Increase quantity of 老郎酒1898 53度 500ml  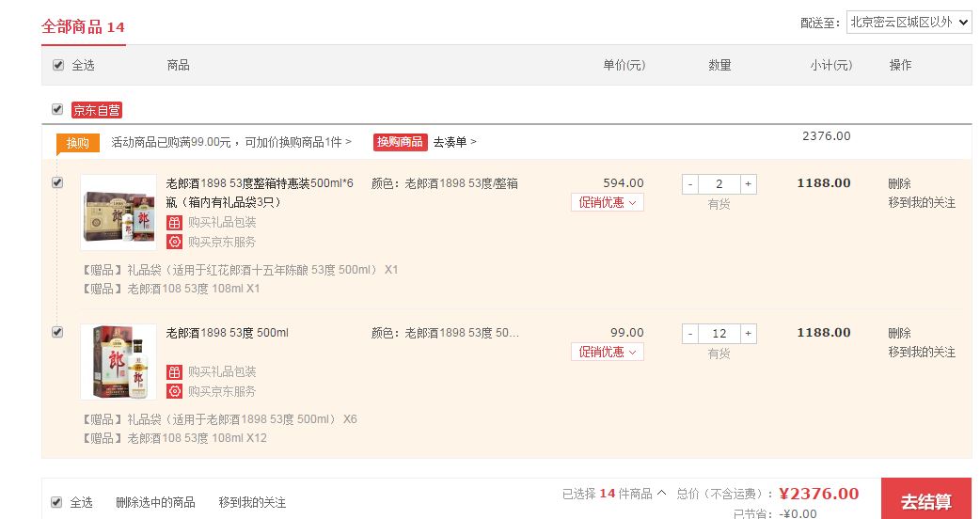748,334
